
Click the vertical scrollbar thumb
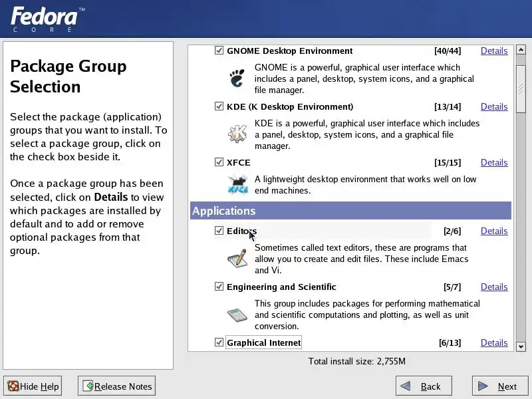coord(521,89)
